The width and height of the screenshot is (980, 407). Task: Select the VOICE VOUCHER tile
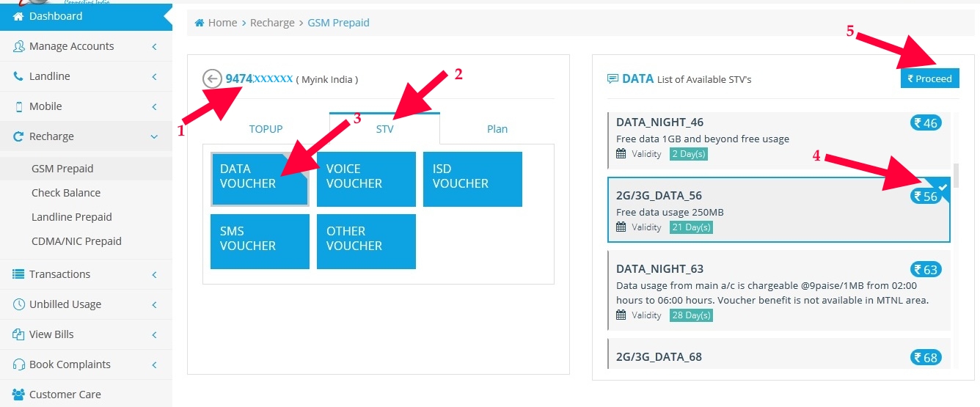click(366, 179)
